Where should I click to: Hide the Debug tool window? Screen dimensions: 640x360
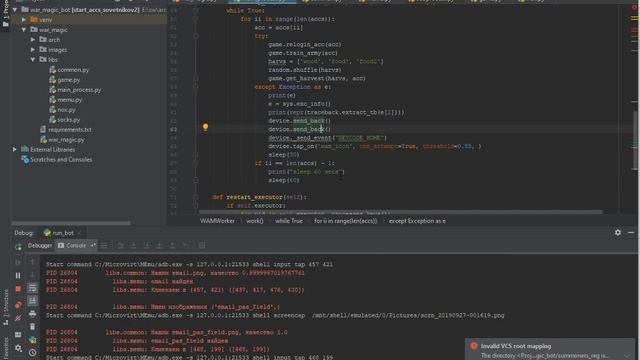pos(631,232)
